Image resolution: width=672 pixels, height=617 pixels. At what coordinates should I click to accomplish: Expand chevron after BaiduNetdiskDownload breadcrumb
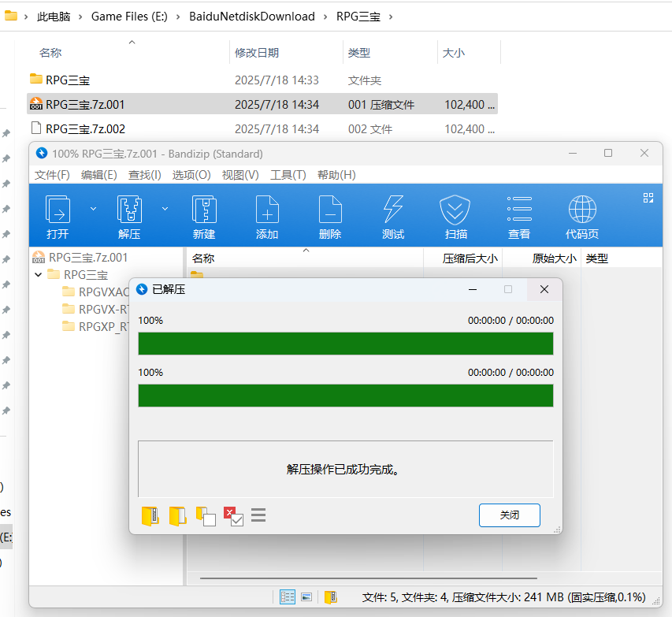325,17
